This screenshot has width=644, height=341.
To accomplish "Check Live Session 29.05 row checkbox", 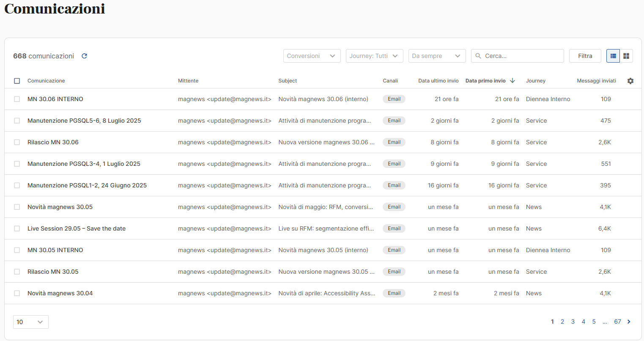I will 17,228.
